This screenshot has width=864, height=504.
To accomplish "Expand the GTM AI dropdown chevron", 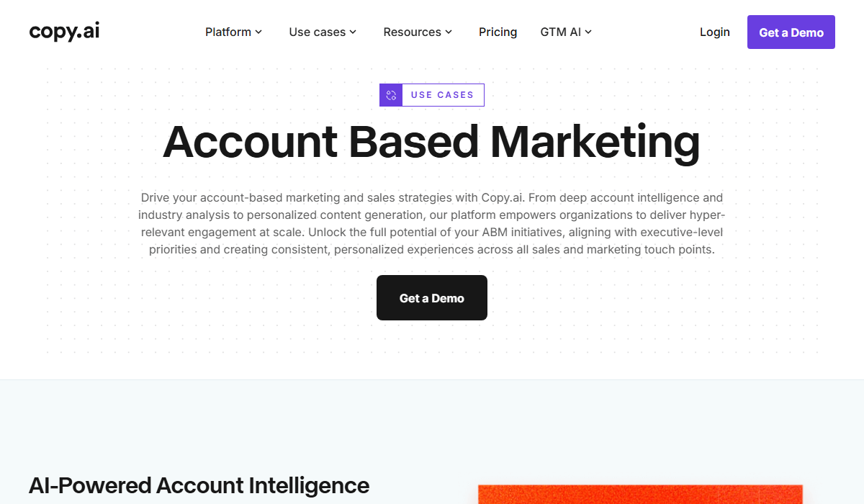I will [588, 32].
